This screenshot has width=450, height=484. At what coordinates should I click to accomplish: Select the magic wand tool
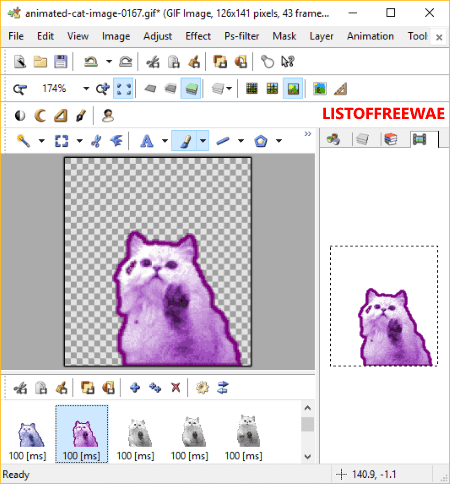point(23,141)
